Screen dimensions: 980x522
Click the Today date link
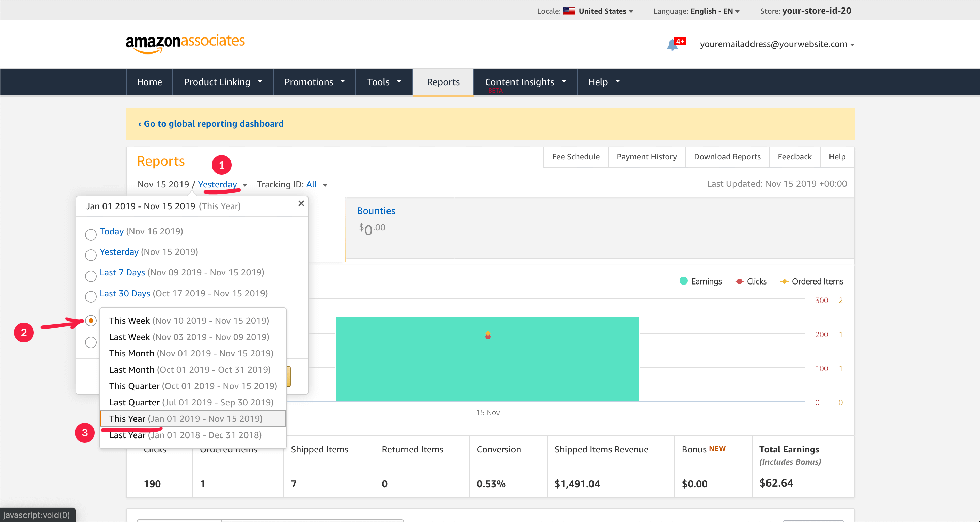coord(111,231)
